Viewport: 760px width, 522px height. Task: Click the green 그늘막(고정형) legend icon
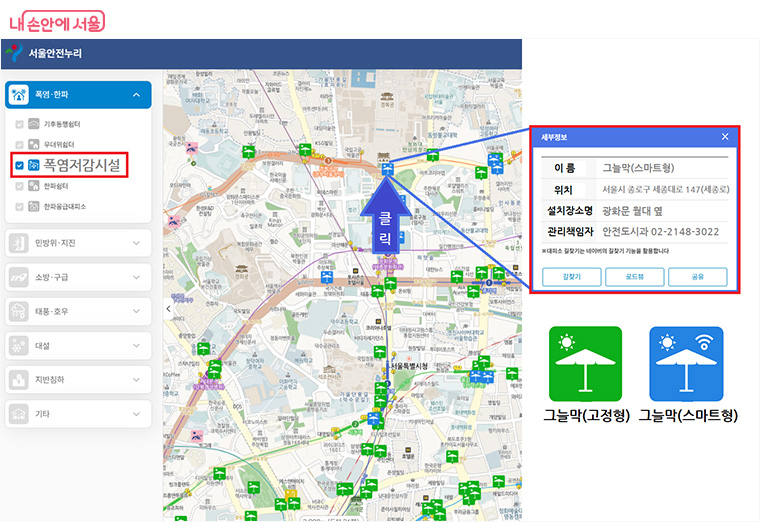pyautogui.click(x=585, y=364)
